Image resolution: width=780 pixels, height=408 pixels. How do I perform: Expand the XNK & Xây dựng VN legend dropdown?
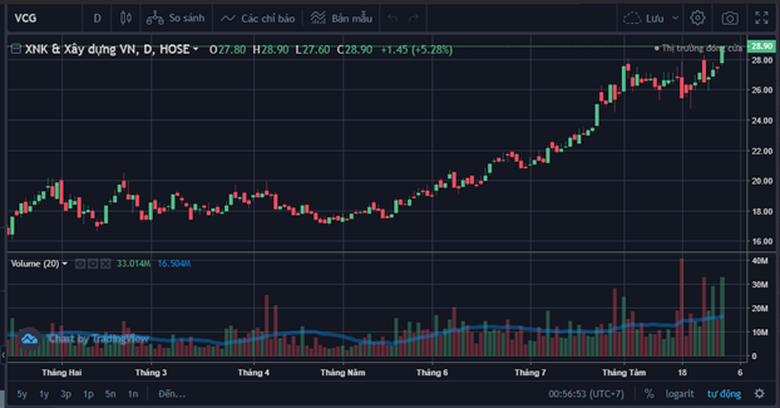(x=195, y=49)
